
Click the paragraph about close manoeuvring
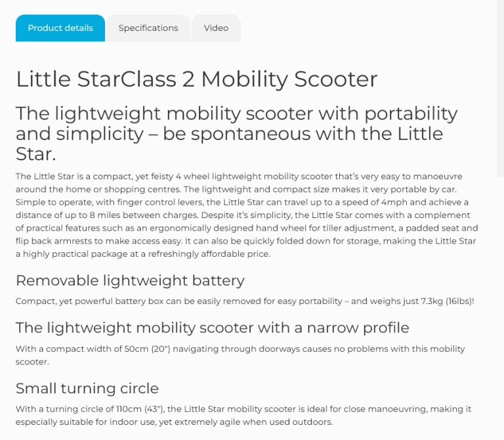(x=243, y=415)
